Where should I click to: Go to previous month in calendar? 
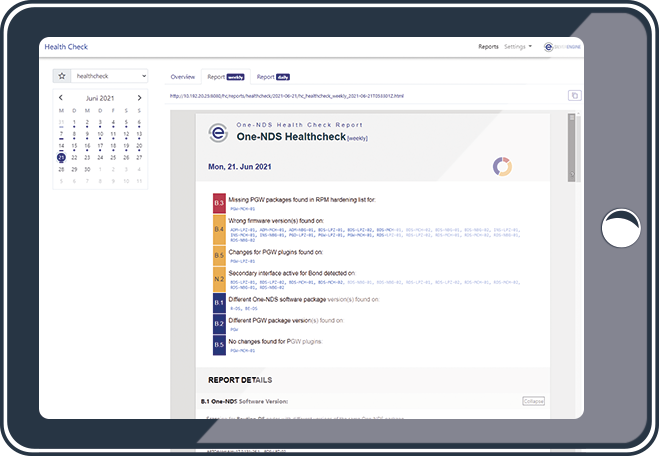[x=61, y=98]
